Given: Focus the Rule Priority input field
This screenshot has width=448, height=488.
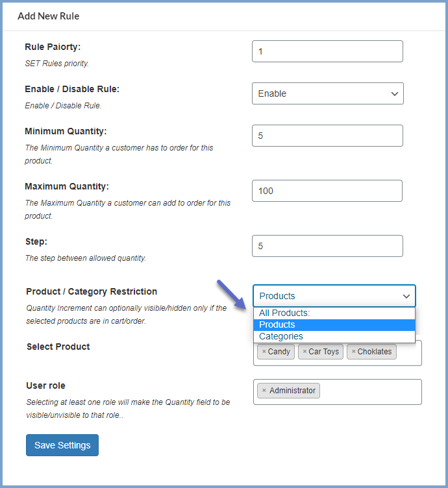Looking at the screenshot, I should coord(327,51).
